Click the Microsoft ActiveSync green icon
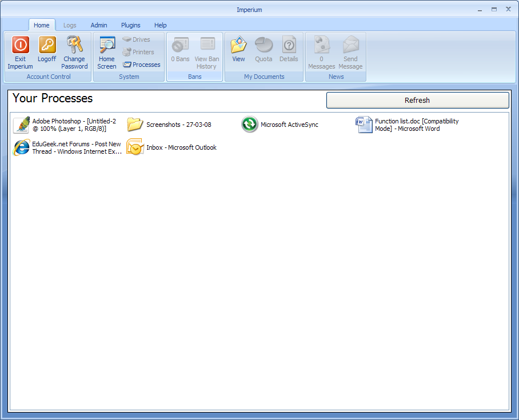 tap(250, 125)
